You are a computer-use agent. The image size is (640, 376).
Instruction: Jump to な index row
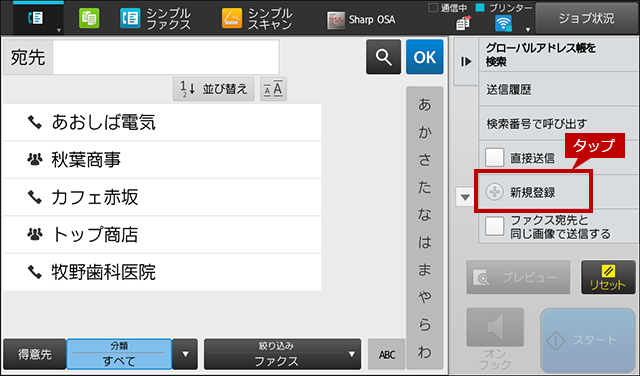click(424, 215)
